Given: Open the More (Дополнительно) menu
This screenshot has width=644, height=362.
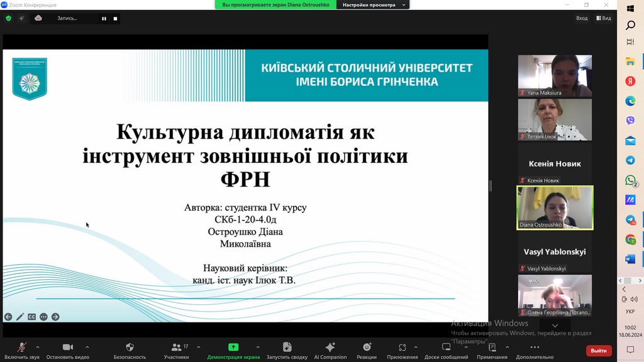Looking at the screenshot, I should 535,348.
